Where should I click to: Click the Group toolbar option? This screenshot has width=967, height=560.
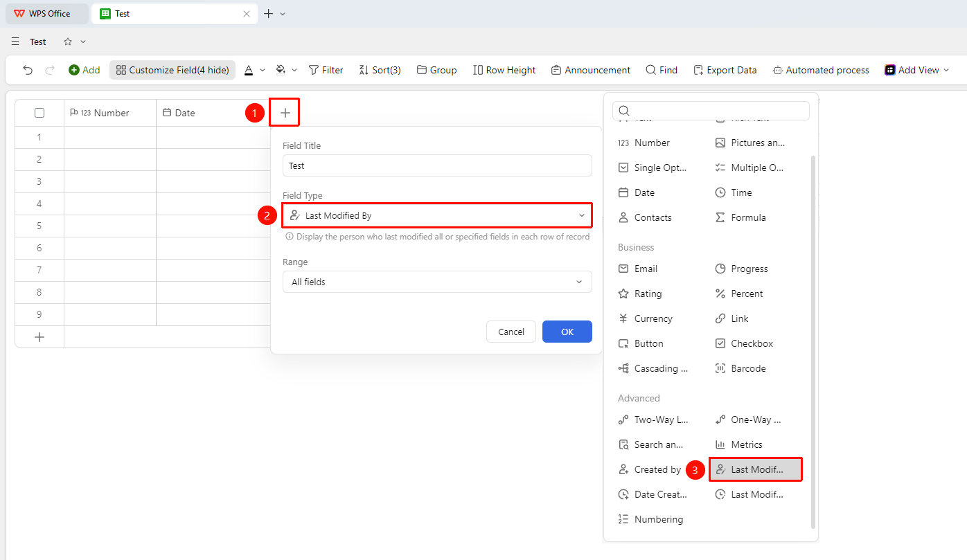[436, 70]
